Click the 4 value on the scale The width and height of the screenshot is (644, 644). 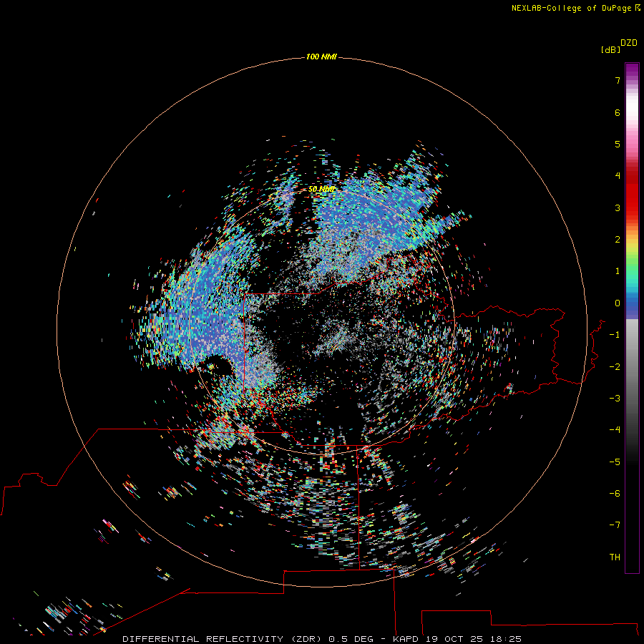618,176
